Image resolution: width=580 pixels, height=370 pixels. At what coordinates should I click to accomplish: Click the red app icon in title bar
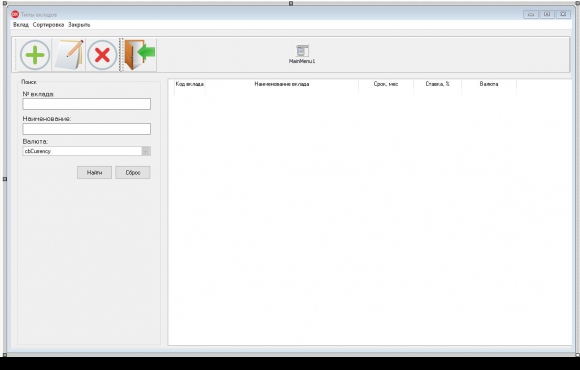point(15,14)
